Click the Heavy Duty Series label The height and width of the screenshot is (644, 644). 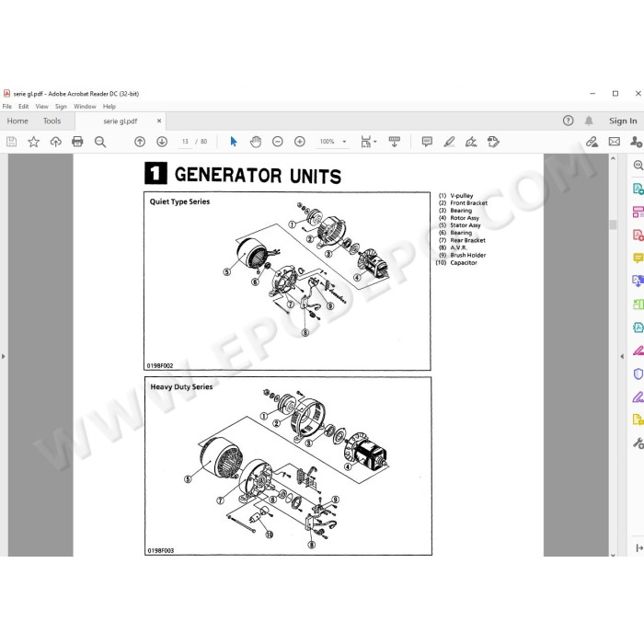(x=181, y=387)
